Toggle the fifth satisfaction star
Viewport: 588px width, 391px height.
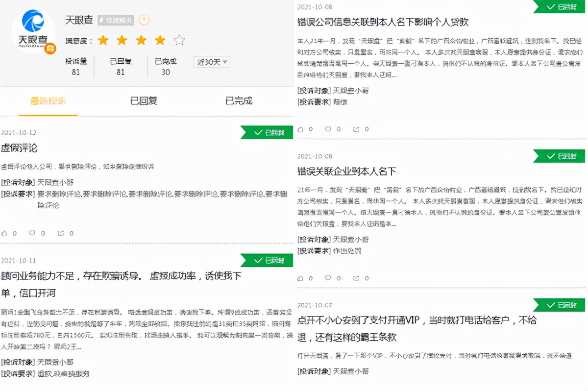pyautogui.click(x=178, y=40)
